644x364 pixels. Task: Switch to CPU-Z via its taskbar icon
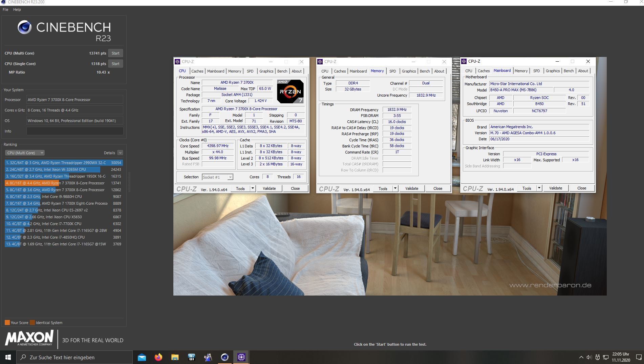[241, 357]
